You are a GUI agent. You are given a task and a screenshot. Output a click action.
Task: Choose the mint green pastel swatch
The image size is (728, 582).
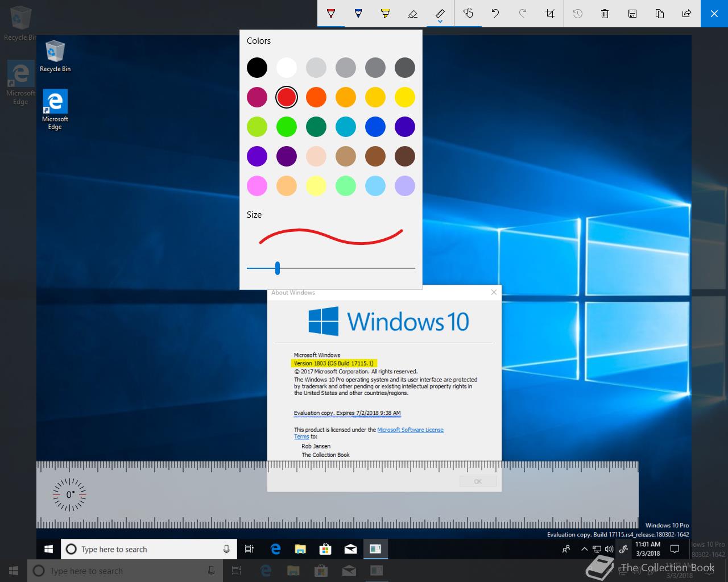tap(346, 186)
